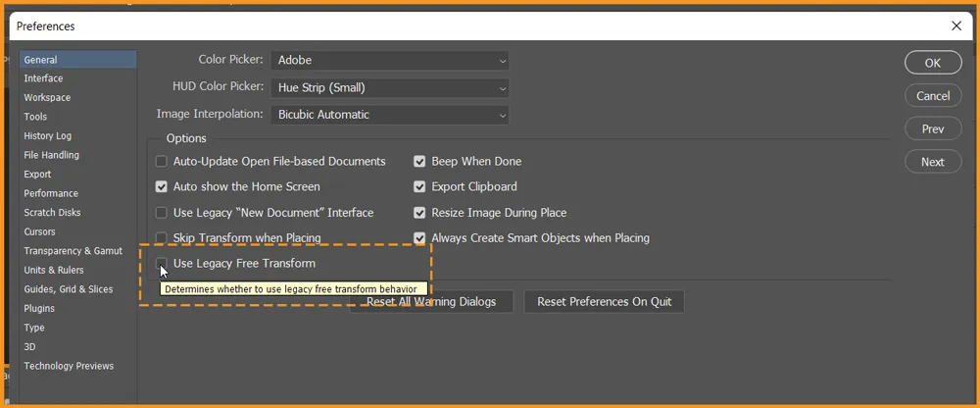The width and height of the screenshot is (980, 408).
Task: Close the Preferences dialog window
Action: point(956,25)
